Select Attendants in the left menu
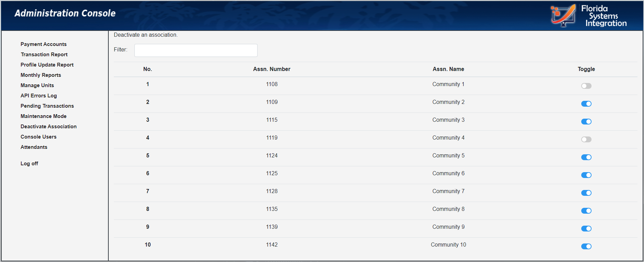Screen dimensions: 644x262 (34, 147)
